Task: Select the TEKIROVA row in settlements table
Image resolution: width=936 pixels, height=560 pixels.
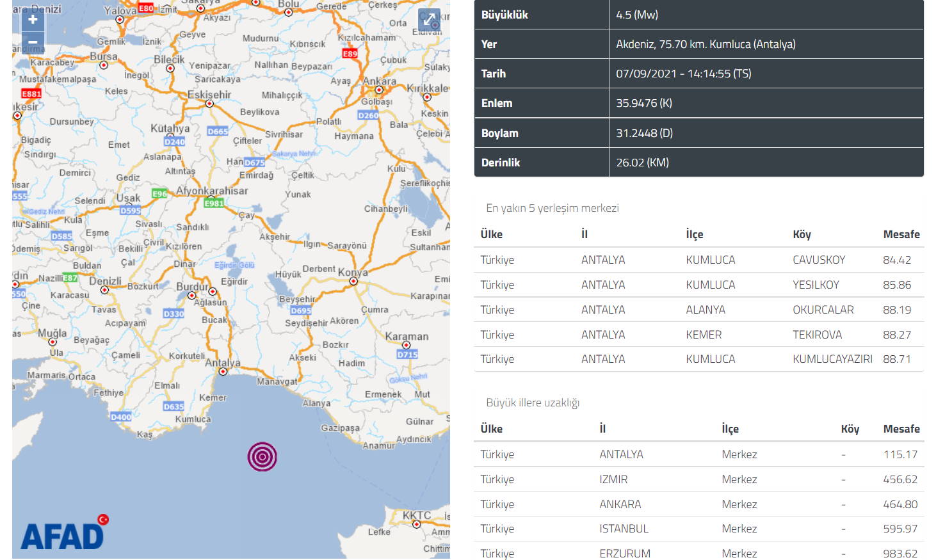Action: point(698,335)
